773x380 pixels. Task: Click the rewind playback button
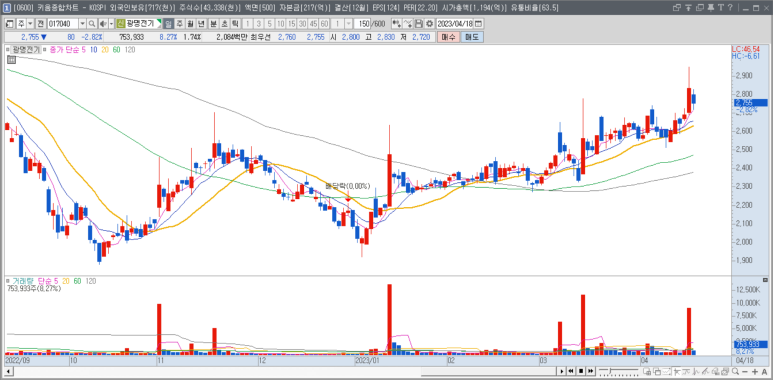[x=570, y=371]
